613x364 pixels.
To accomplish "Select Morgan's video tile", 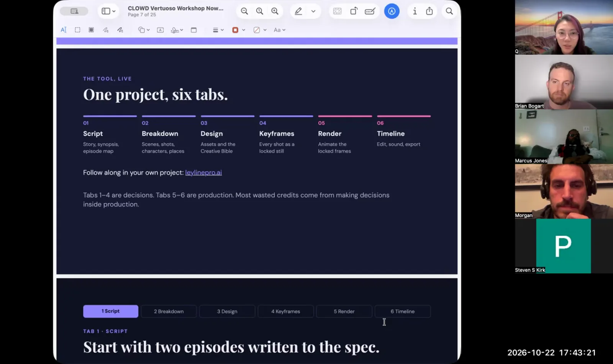I will (564, 191).
